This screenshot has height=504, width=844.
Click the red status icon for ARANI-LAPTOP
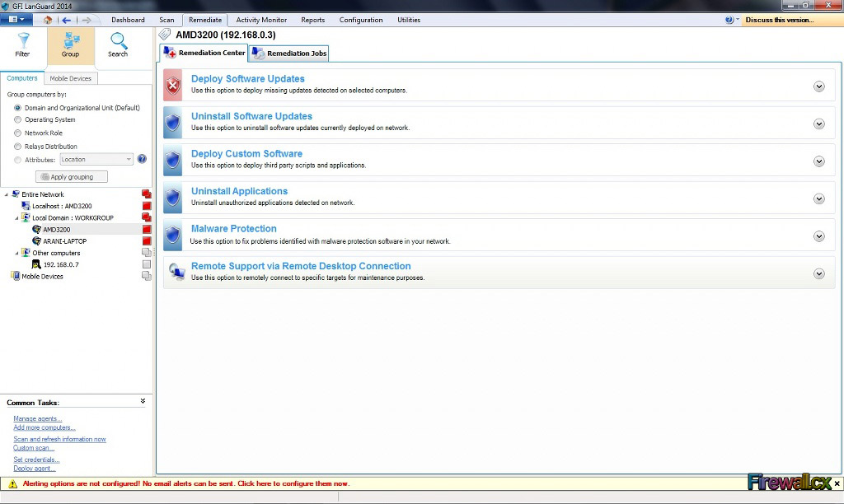[x=147, y=241]
